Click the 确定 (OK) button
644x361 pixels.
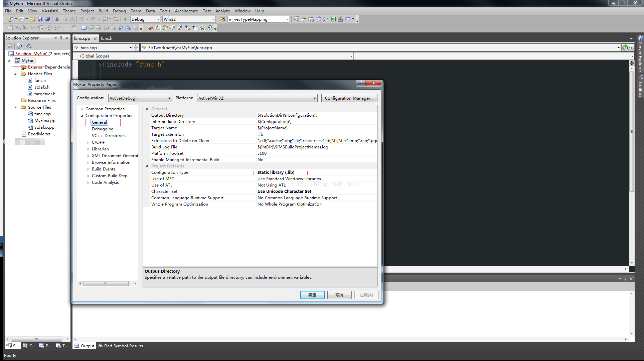[x=312, y=295]
